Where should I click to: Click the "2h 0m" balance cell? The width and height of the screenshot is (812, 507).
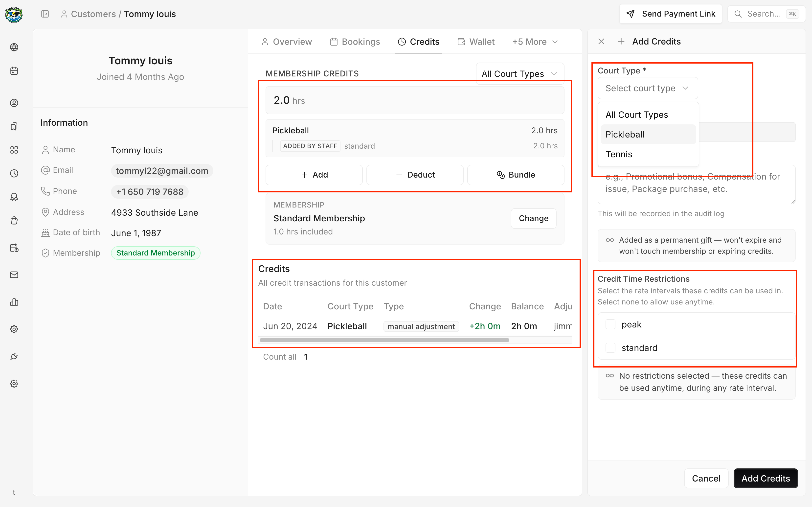[x=524, y=326]
